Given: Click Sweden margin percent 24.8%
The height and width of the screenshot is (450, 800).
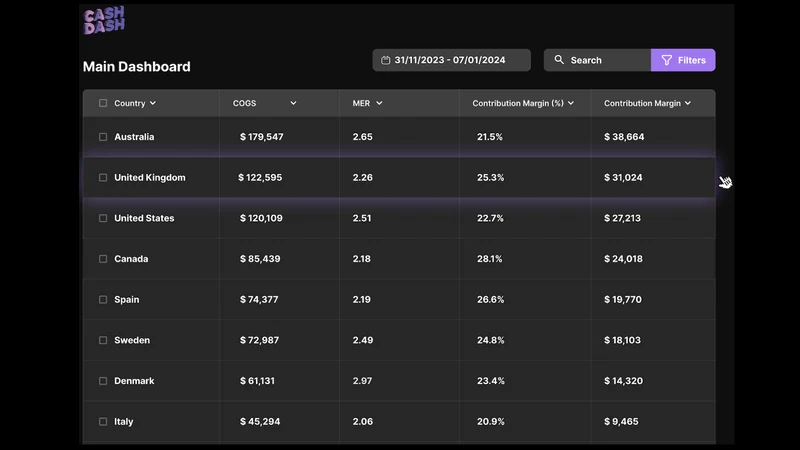Looking at the screenshot, I should (491, 340).
